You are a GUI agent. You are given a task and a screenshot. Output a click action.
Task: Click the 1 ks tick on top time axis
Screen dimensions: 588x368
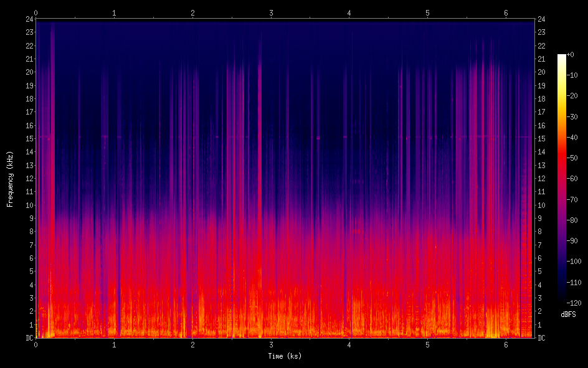[x=114, y=12]
